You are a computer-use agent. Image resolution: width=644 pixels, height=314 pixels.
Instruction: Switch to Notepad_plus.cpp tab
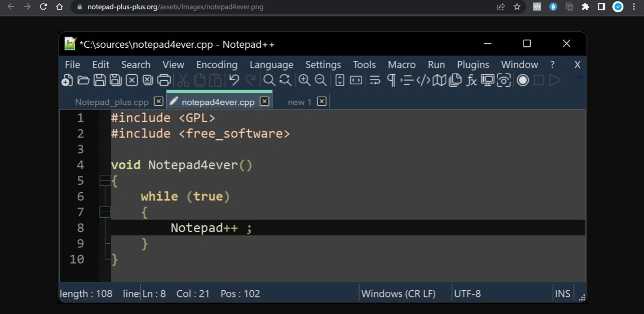pos(112,102)
